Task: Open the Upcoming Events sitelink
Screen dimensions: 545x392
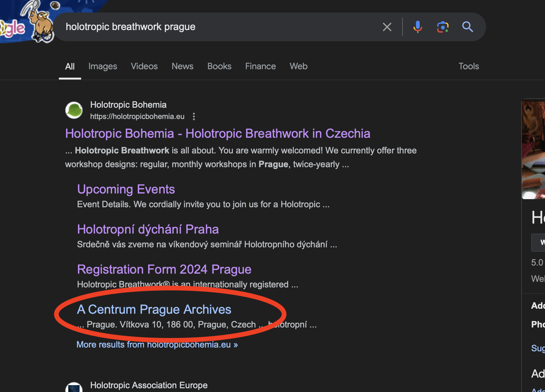Action: [x=126, y=189]
